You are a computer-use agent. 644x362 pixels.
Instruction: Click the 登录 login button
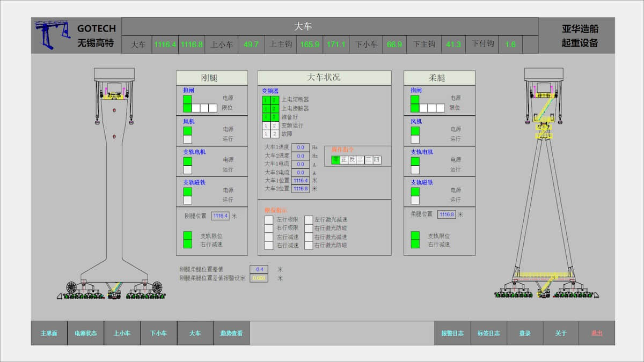[x=524, y=333]
